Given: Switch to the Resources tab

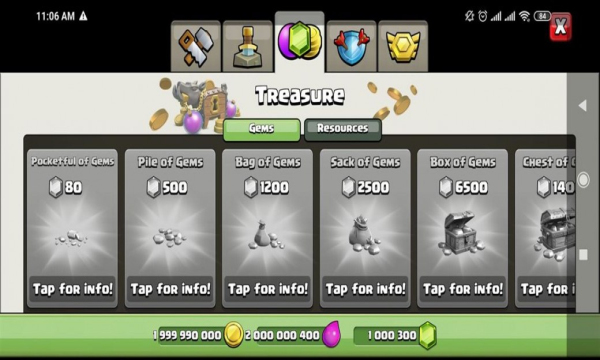Looking at the screenshot, I should click(x=343, y=129).
